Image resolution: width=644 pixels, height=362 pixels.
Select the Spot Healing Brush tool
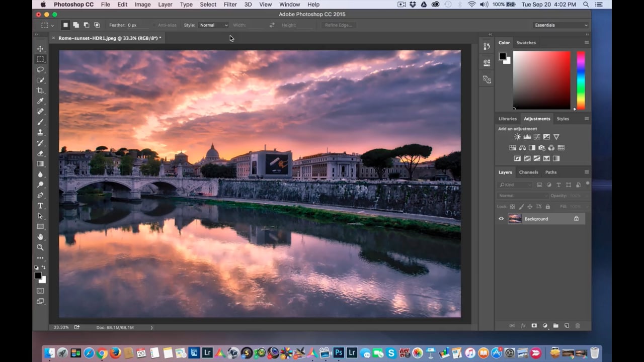40,112
